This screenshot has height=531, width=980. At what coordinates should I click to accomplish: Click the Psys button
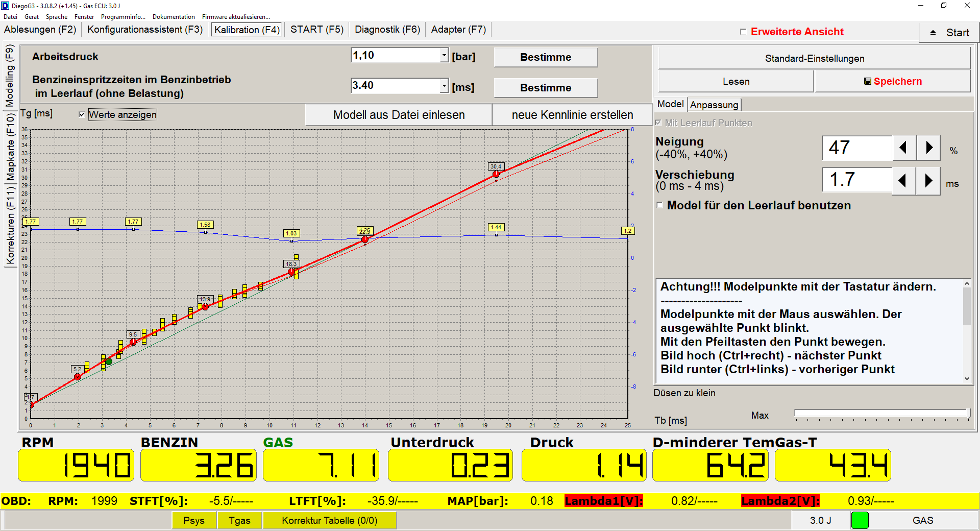pos(194,520)
